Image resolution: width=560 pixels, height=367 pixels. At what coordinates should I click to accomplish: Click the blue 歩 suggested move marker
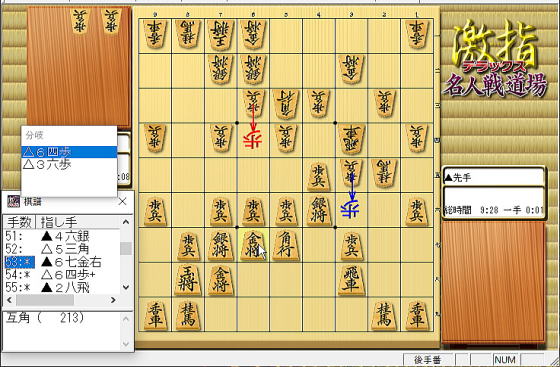pyautogui.click(x=351, y=209)
